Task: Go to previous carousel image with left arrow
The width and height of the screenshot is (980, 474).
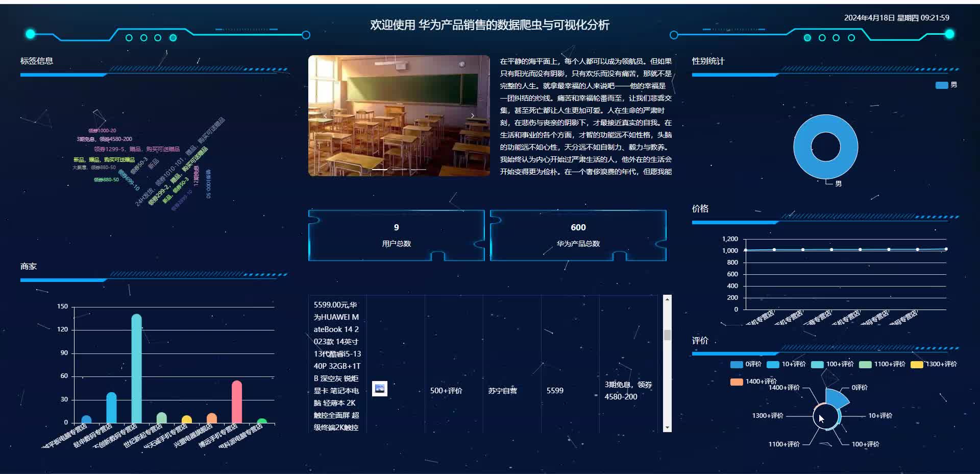Action: (325, 116)
